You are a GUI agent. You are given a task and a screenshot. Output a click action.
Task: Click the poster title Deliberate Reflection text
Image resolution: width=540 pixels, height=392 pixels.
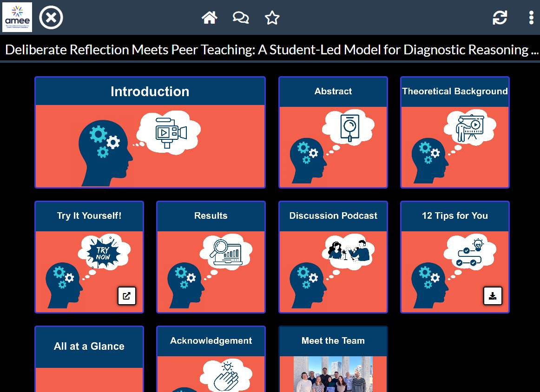point(271,50)
